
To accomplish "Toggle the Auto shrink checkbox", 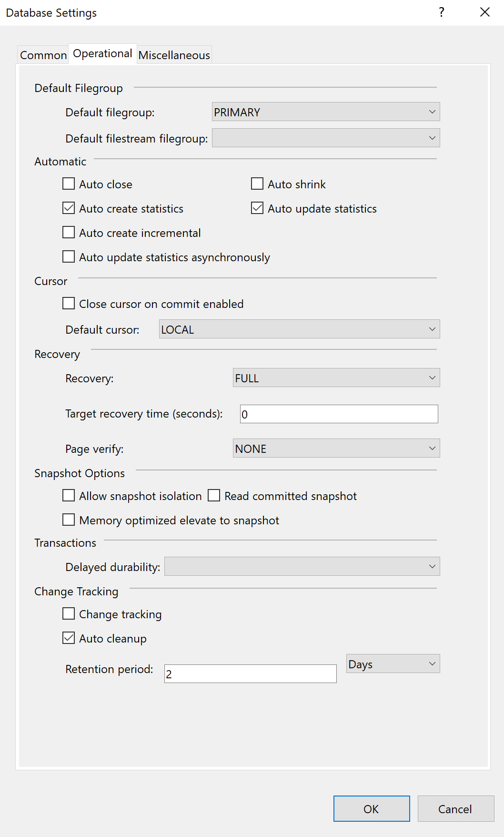I will 257,184.
